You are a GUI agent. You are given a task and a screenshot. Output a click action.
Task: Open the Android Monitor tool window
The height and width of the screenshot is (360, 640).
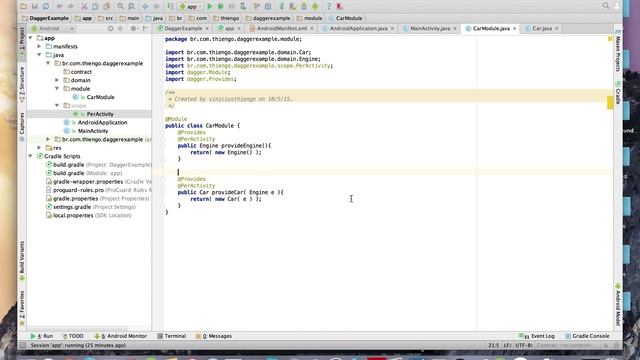(120, 336)
